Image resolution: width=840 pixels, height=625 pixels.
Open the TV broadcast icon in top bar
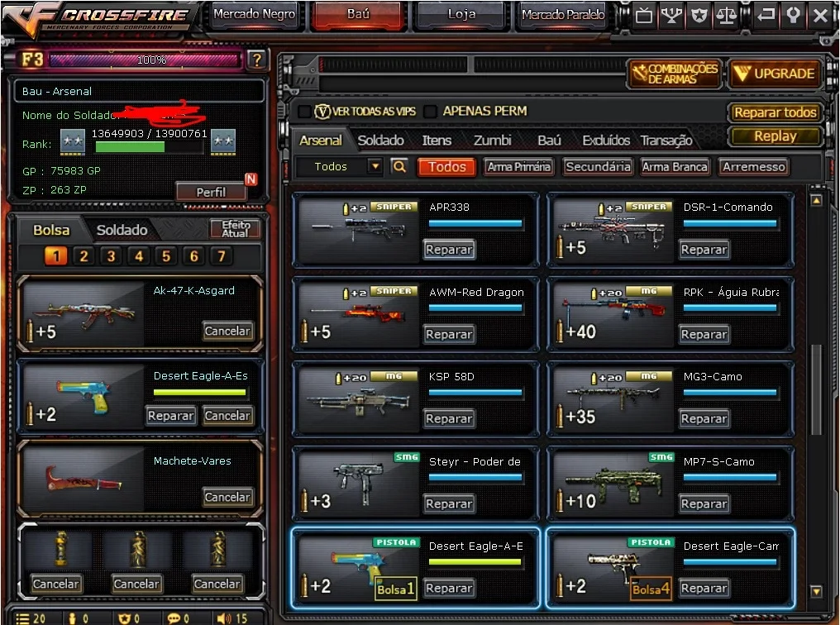(643, 16)
